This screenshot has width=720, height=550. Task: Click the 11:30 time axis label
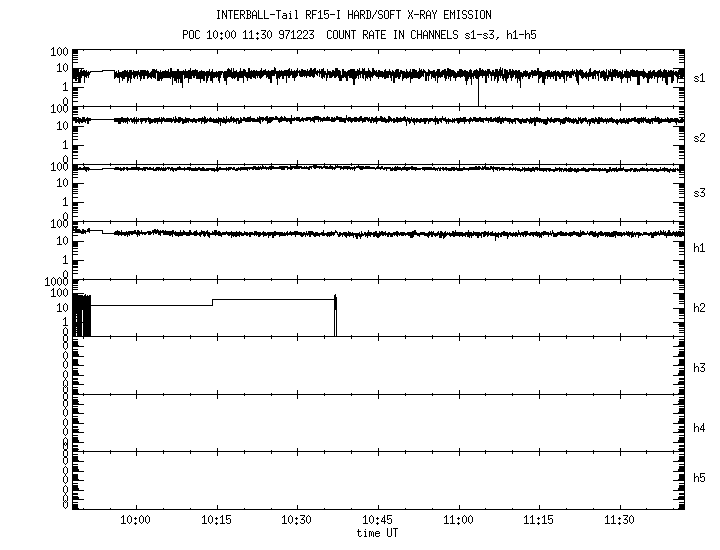coord(619,520)
